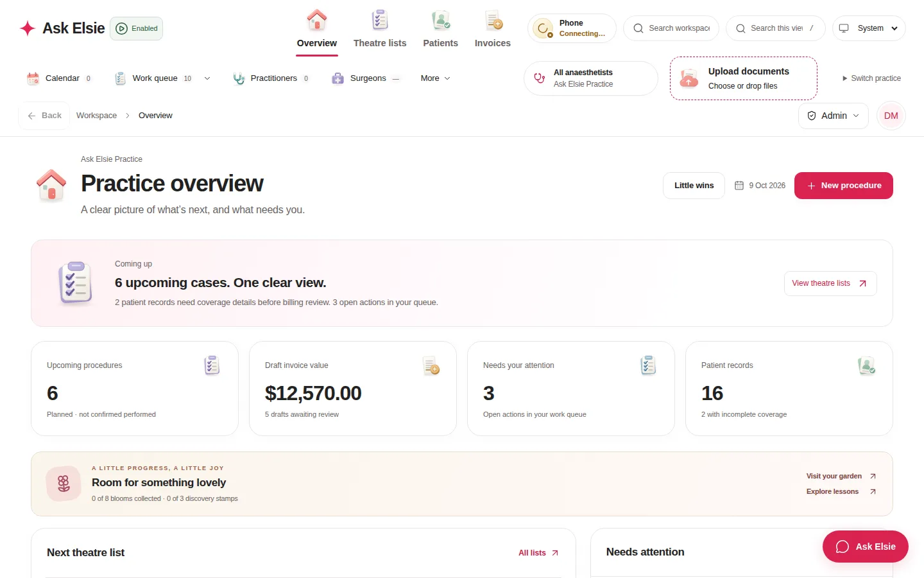Click the magnifier icon in Search this view
The height and width of the screenshot is (578, 924).
(x=740, y=28)
